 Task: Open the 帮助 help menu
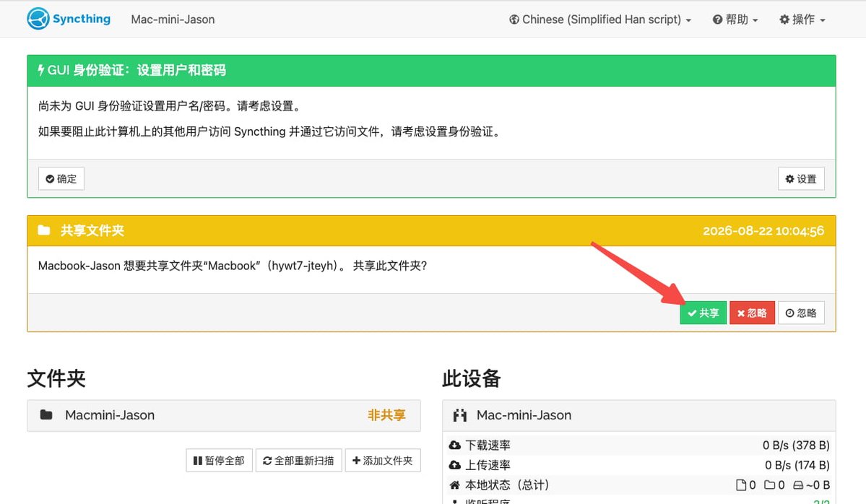point(735,19)
